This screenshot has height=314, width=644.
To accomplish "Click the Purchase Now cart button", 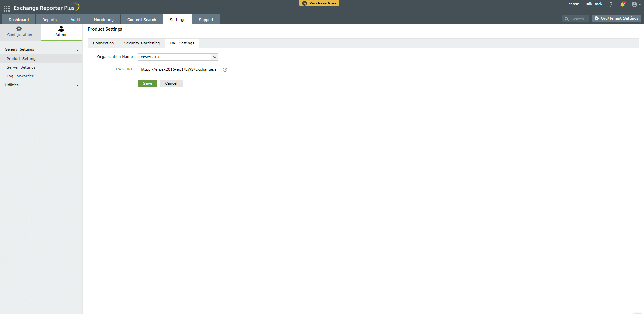I will (x=319, y=3).
